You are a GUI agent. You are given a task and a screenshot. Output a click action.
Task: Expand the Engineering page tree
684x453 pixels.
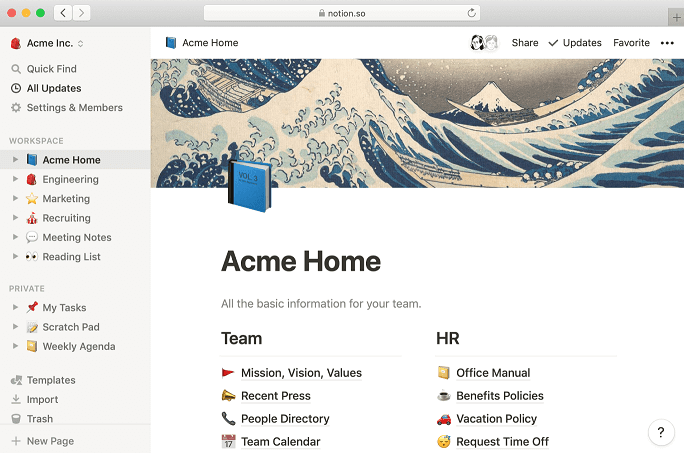click(x=15, y=179)
